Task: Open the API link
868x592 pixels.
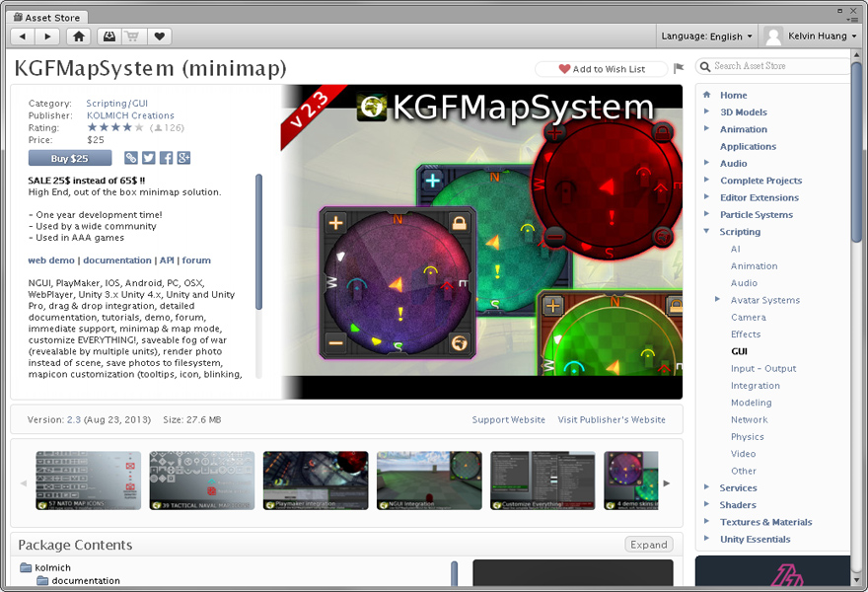Action: coord(167,260)
